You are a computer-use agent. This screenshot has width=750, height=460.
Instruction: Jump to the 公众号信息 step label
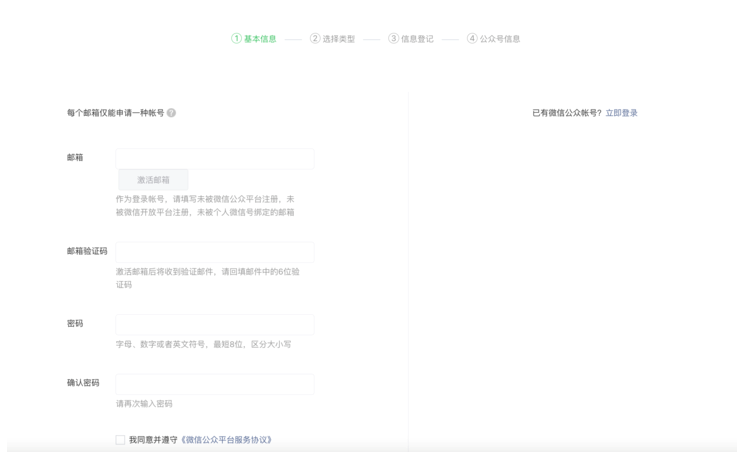[500, 39]
